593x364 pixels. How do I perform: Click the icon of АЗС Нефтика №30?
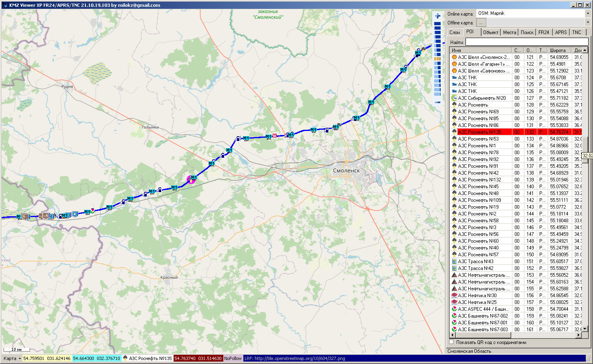point(454,296)
